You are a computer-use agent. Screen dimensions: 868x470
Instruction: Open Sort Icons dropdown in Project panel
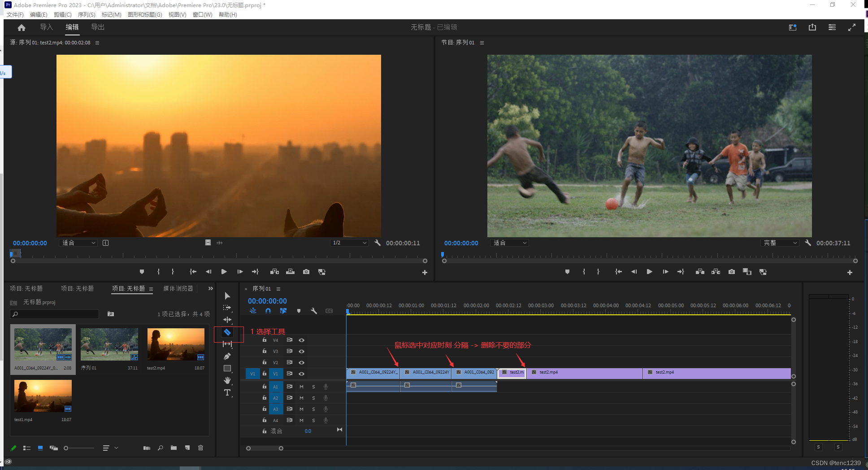pos(110,448)
